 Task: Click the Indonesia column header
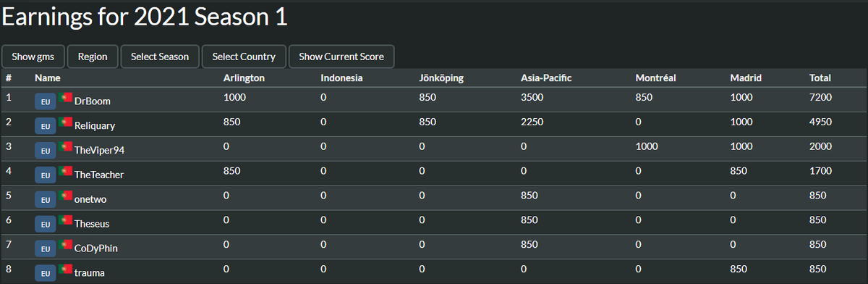(x=341, y=78)
